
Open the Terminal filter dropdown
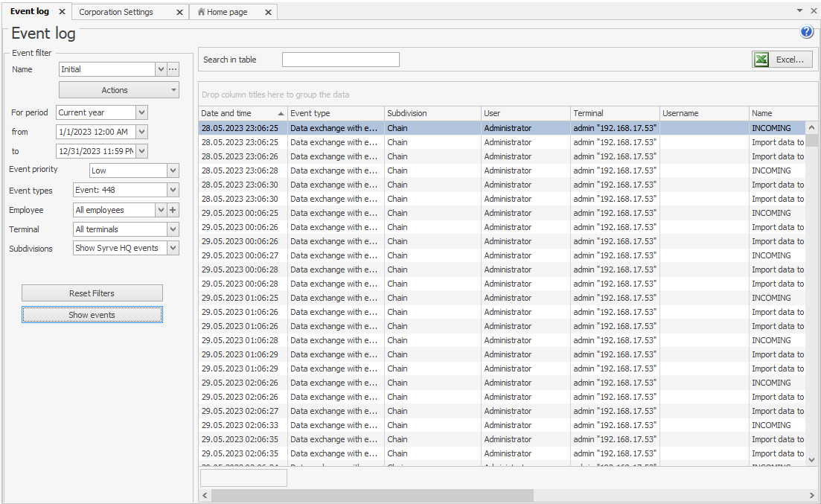[173, 229]
